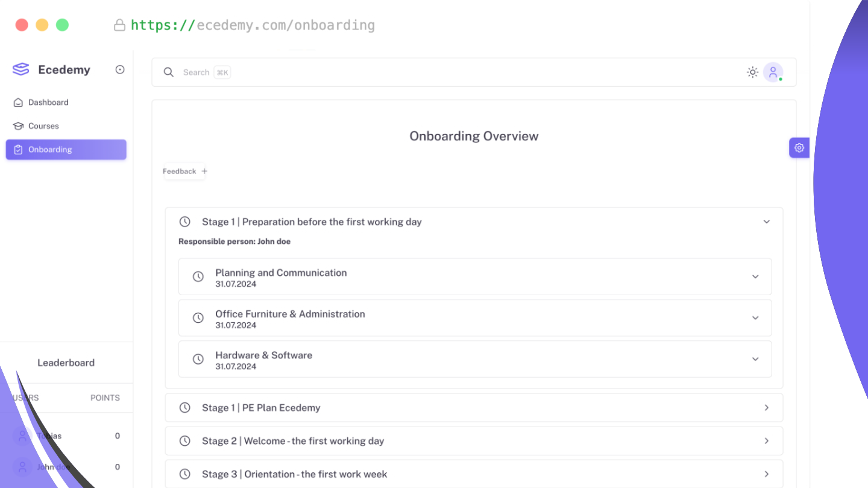Open the settings gear side tab

(799, 148)
